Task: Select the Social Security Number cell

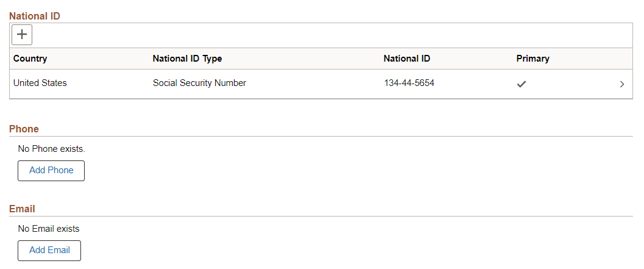Action: click(199, 83)
